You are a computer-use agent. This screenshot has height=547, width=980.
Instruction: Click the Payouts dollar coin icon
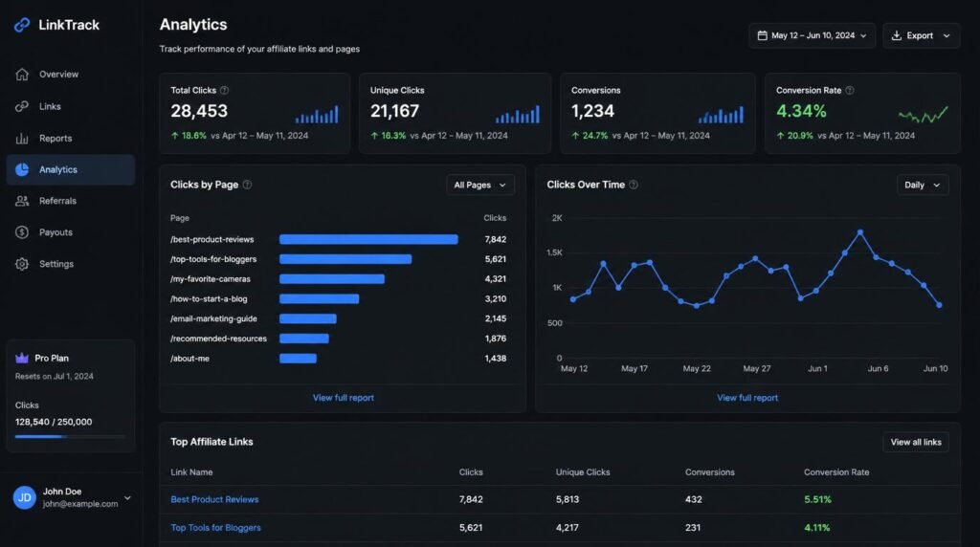point(22,232)
